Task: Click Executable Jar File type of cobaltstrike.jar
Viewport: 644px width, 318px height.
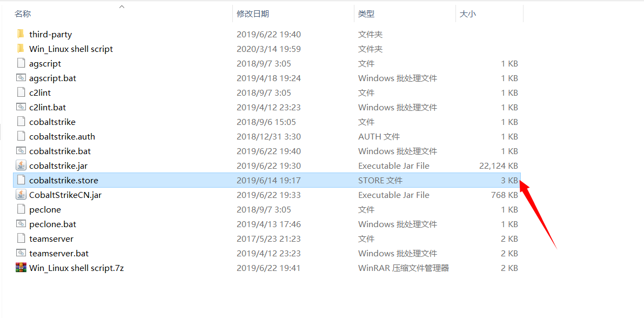Action: click(393, 166)
